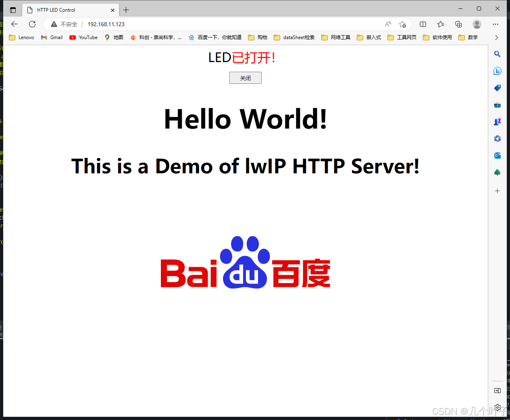Open the Outlook sidebar icon
Screen dimensions: 510x420
[x=498, y=156]
